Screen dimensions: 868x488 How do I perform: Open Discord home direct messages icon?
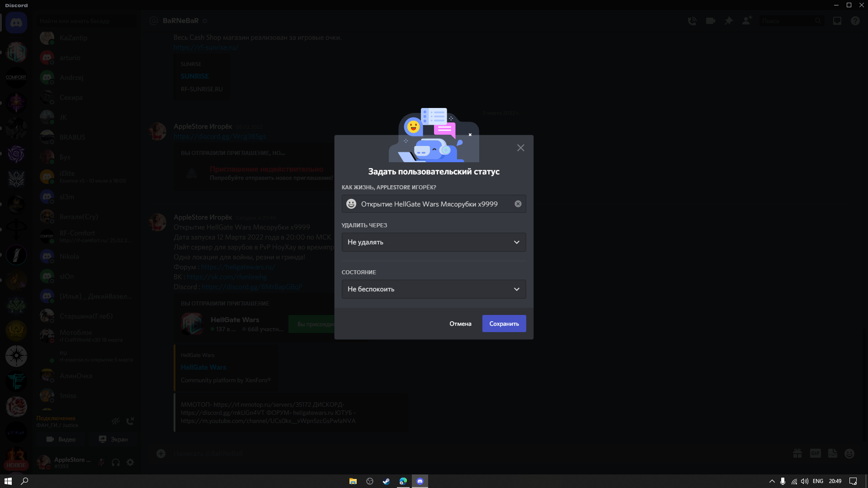(16, 23)
